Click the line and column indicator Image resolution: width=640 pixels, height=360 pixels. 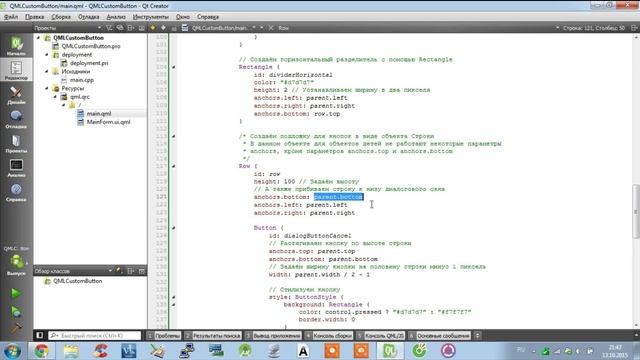(x=593, y=28)
